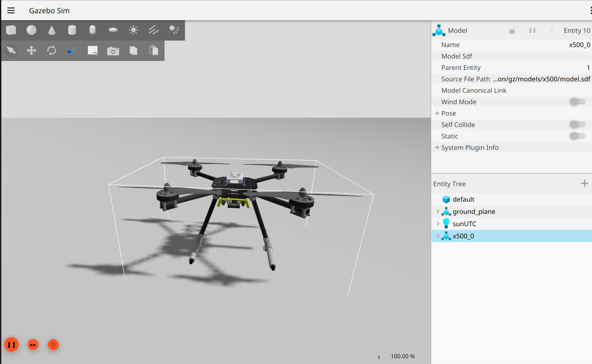Open the plugins kebab menu
This screenshot has width=592, height=364.
(x=590, y=11)
